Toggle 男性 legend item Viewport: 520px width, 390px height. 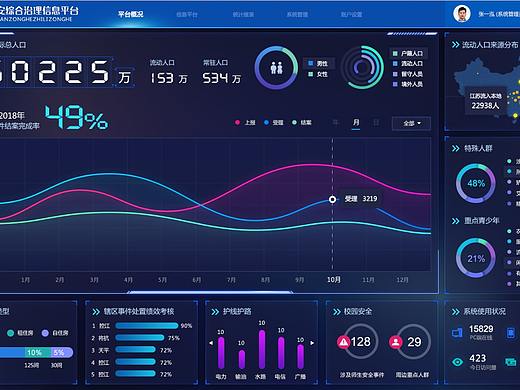pyautogui.click(x=318, y=63)
